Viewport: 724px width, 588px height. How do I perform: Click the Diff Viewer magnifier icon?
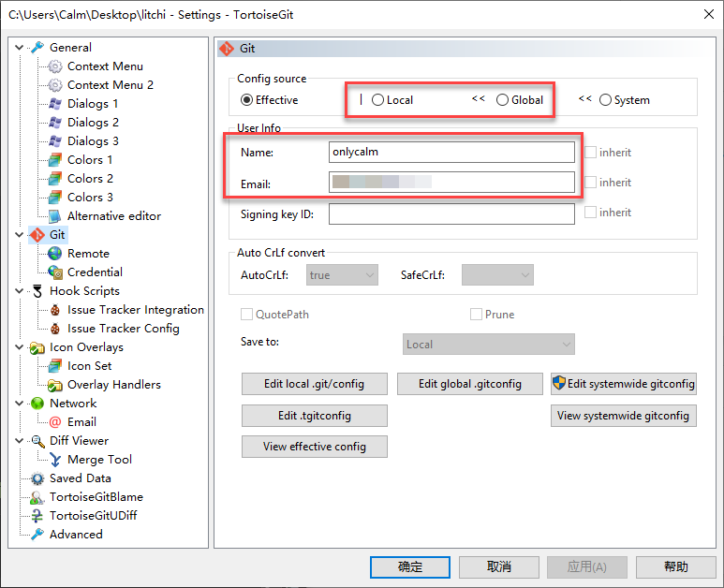pyautogui.click(x=37, y=441)
